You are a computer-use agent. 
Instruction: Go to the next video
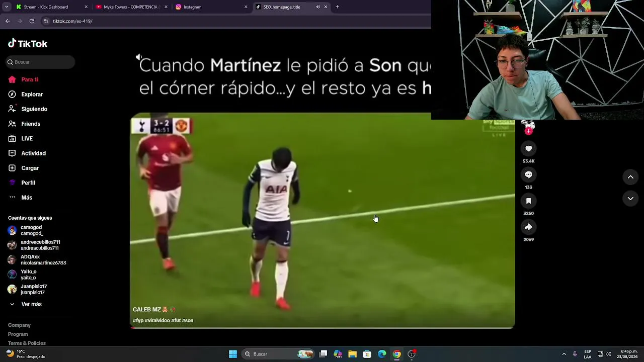pyautogui.click(x=630, y=199)
